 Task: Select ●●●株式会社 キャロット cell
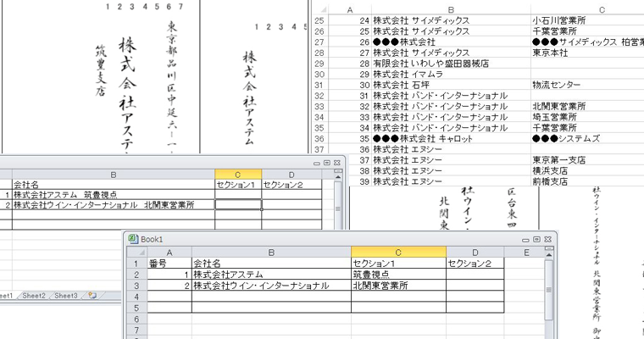(451, 138)
